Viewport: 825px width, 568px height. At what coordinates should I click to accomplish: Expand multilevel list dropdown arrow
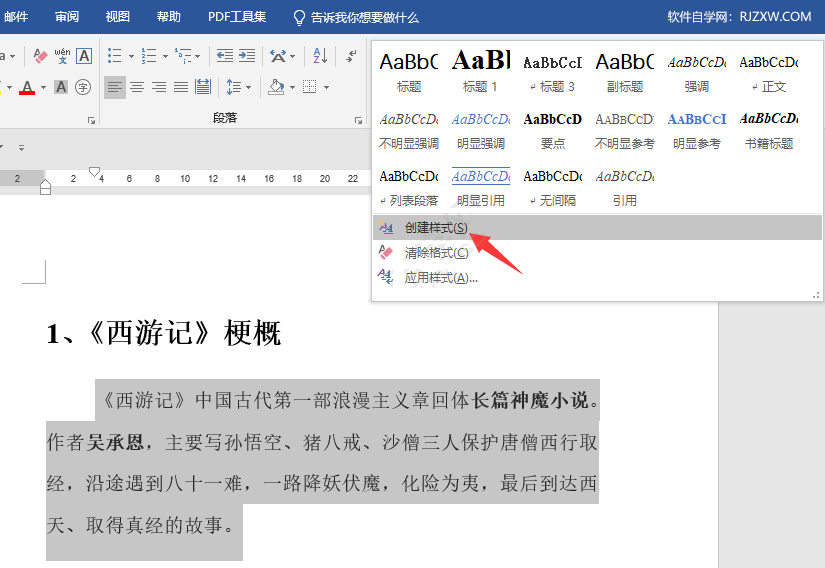[198, 56]
